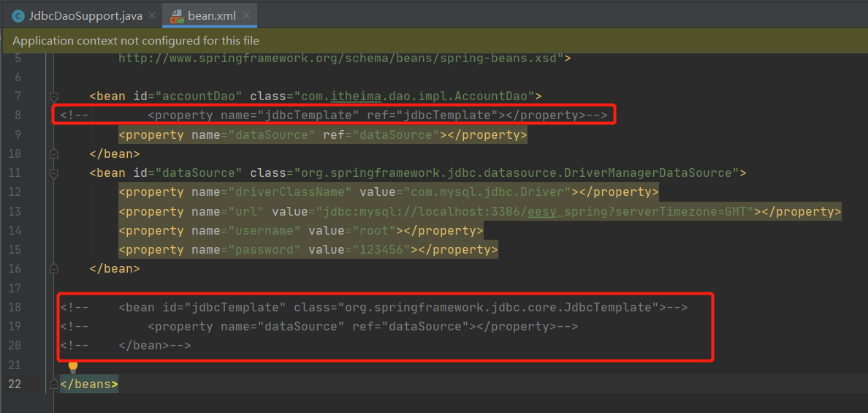868x413 pixels.
Task: Collapse the dataSource bean fold marker at line 11
Action: [x=53, y=173]
